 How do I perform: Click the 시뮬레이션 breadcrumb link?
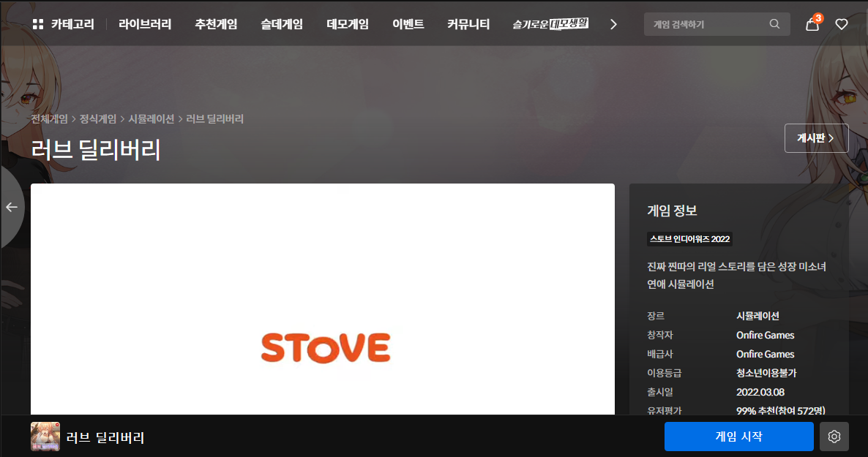(x=151, y=118)
